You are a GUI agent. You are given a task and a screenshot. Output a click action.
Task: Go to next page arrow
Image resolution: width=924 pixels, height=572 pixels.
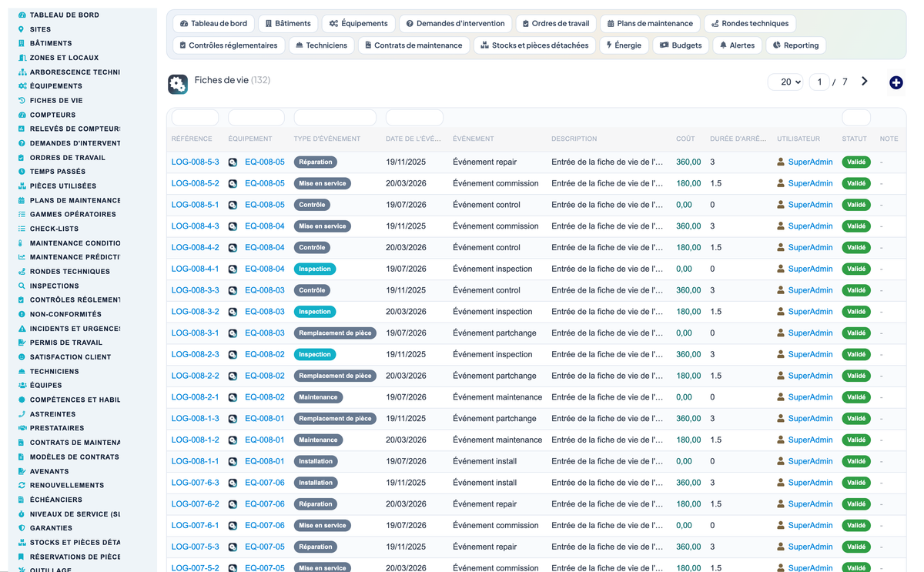click(865, 82)
